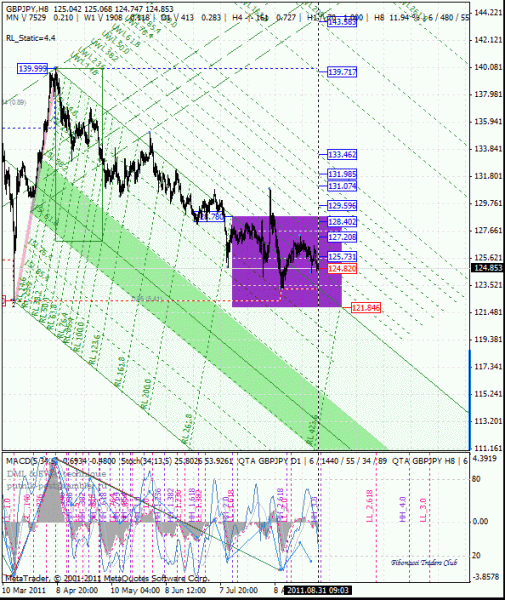Select the 131.074 price level label
The image size is (505, 600).
tap(342, 186)
